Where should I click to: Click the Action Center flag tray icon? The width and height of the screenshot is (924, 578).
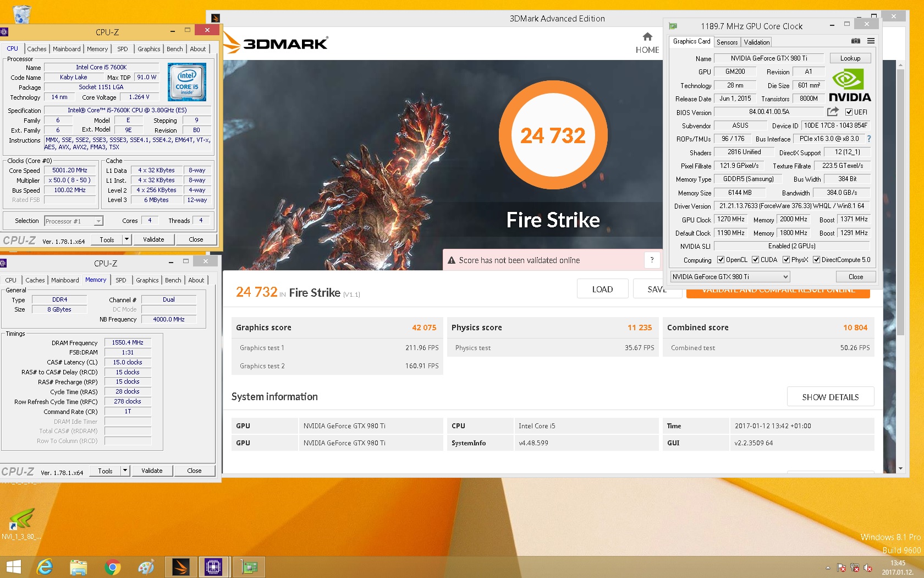(842, 568)
